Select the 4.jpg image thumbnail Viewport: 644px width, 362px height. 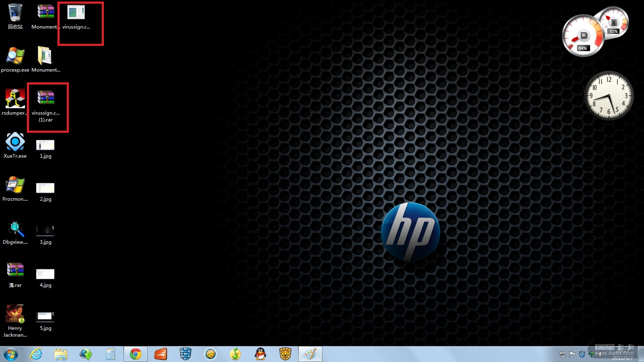(x=45, y=274)
